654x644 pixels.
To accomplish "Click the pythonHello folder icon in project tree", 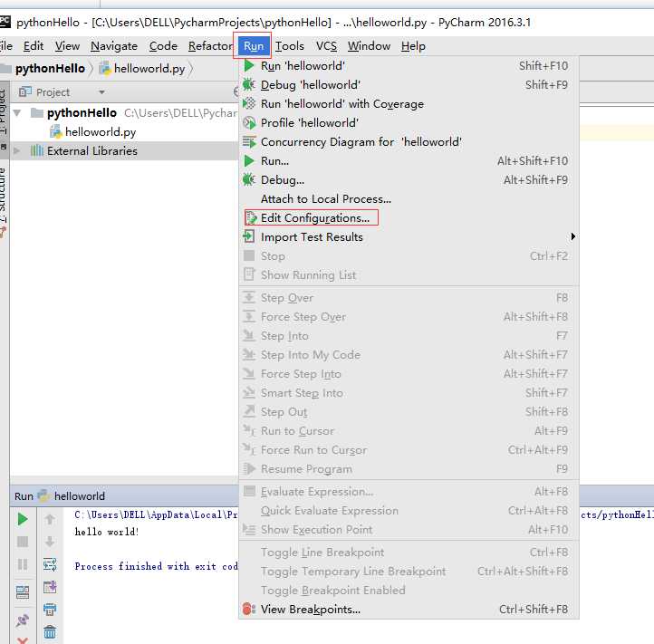I will tap(37, 112).
